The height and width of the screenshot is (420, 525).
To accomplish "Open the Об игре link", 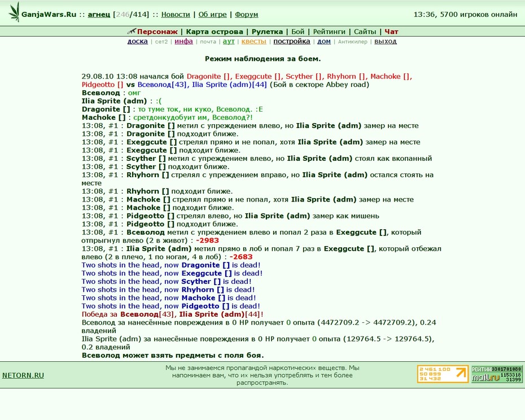I will [213, 15].
